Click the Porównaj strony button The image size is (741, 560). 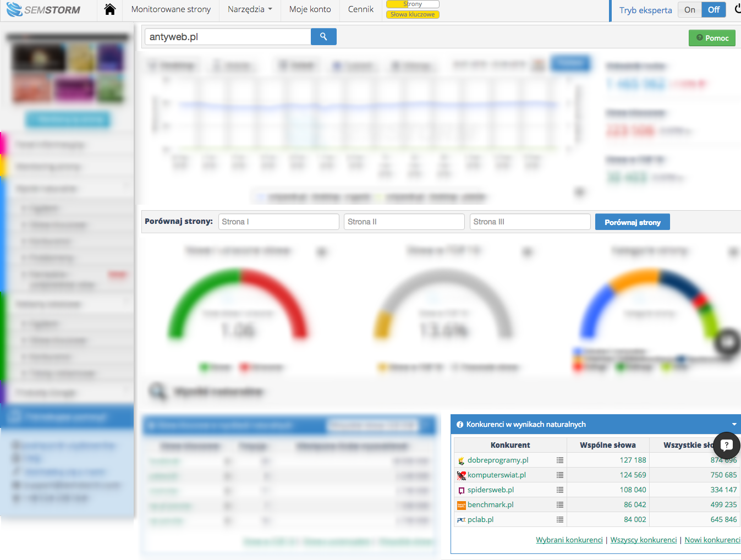point(633,222)
